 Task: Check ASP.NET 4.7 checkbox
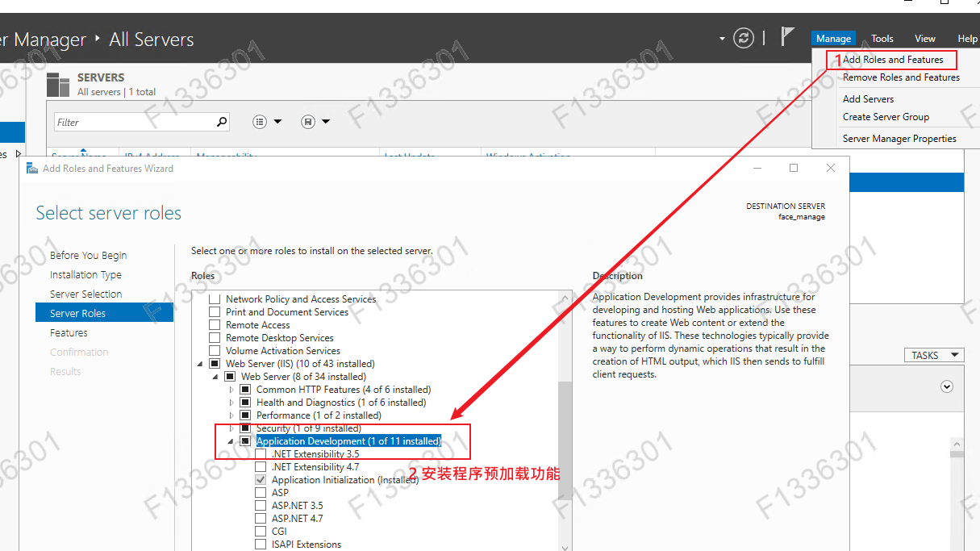(261, 519)
